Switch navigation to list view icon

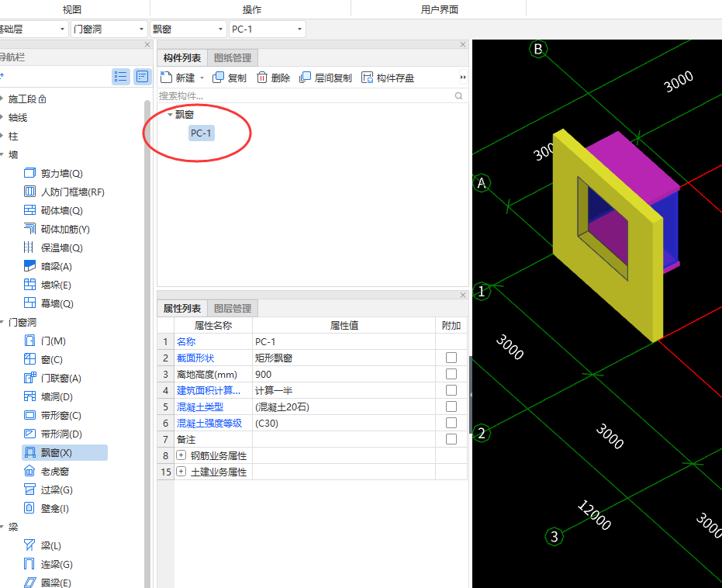pyautogui.click(x=121, y=77)
